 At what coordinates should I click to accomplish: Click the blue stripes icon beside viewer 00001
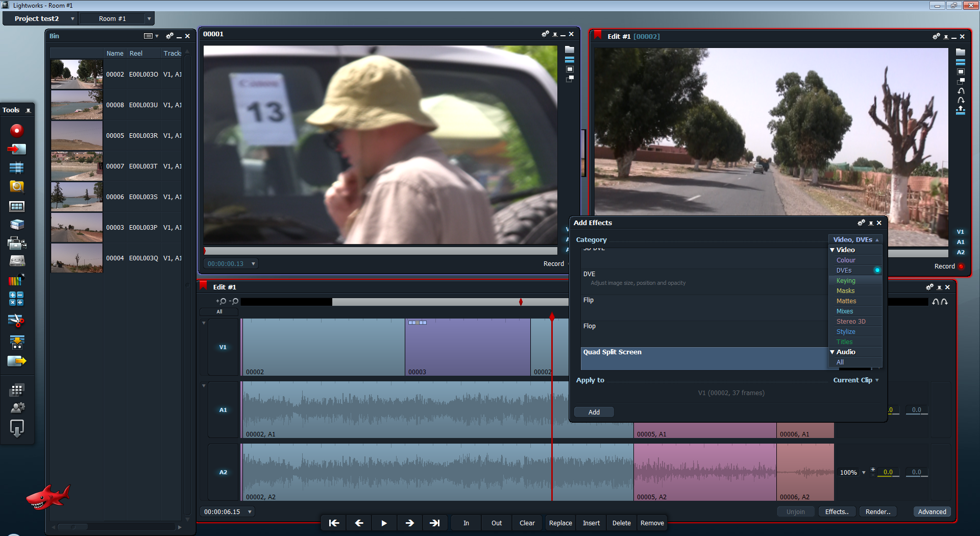[570, 59]
